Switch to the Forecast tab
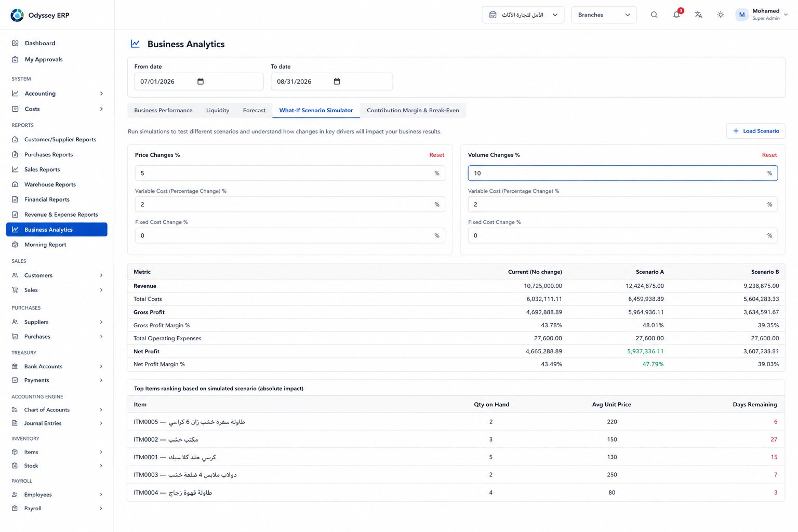The height and width of the screenshot is (532, 798). click(x=254, y=110)
